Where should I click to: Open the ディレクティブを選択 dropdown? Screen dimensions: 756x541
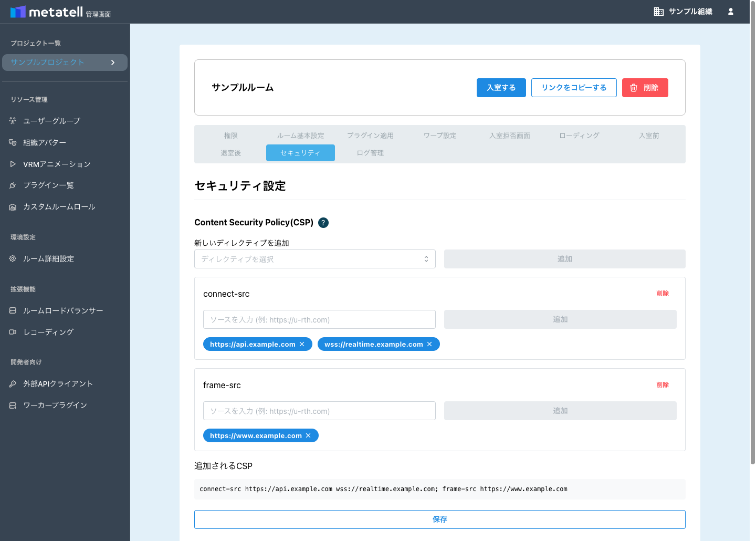[x=315, y=259]
